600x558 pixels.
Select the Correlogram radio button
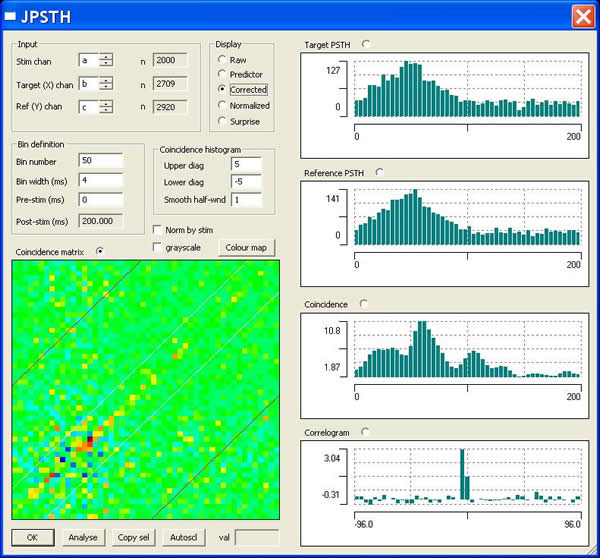tap(365, 431)
